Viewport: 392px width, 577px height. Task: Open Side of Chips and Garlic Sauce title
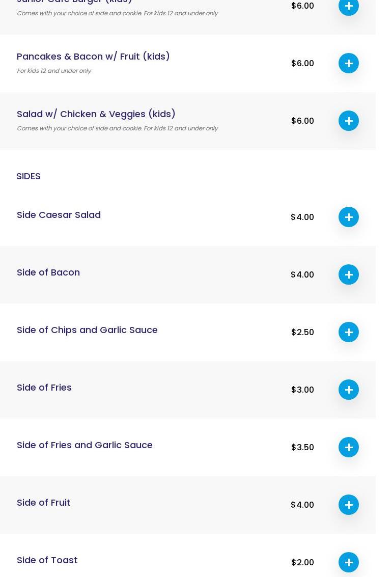pyautogui.click(x=87, y=330)
